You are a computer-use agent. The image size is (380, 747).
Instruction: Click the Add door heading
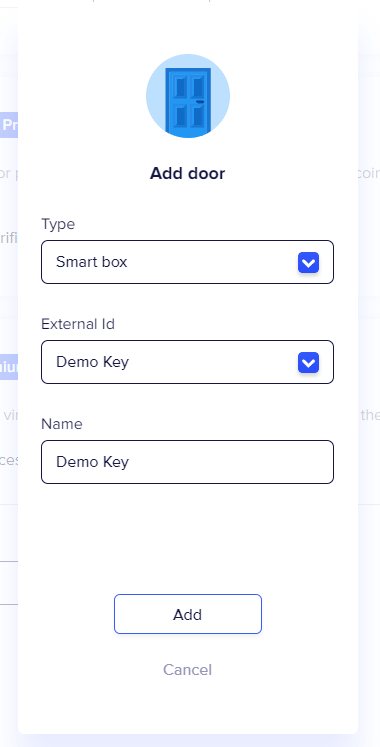(187, 173)
